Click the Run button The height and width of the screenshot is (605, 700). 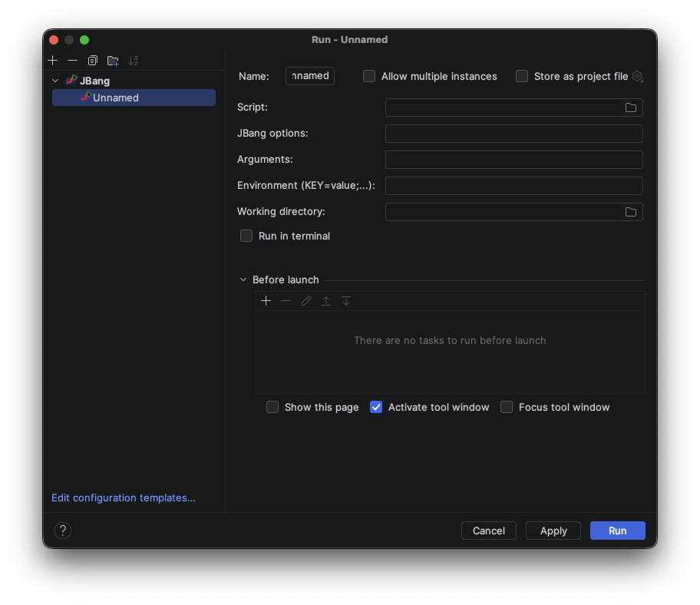(x=617, y=531)
